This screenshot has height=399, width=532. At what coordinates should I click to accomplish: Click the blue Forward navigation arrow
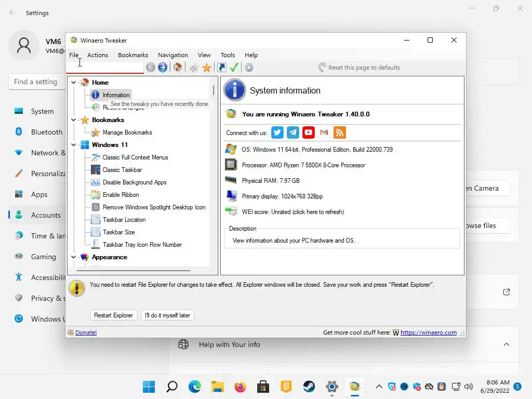click(163, 68)
